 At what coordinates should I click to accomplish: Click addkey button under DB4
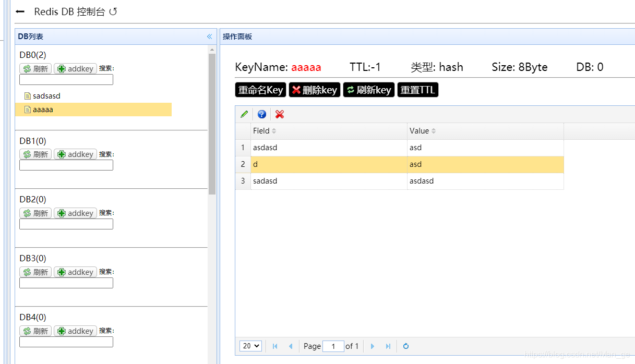click(75, 331)
